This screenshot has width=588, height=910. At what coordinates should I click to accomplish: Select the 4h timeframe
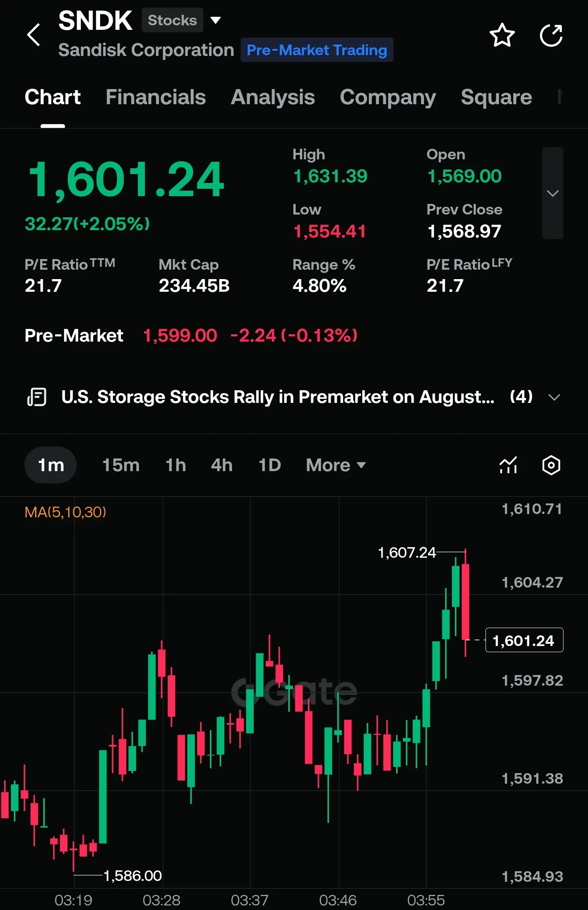222,465
